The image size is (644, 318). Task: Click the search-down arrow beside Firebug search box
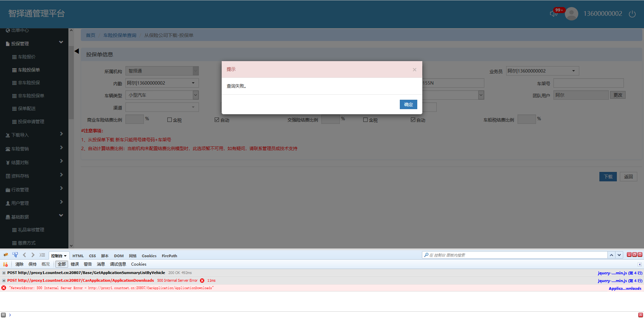click(x=619, y=255)
